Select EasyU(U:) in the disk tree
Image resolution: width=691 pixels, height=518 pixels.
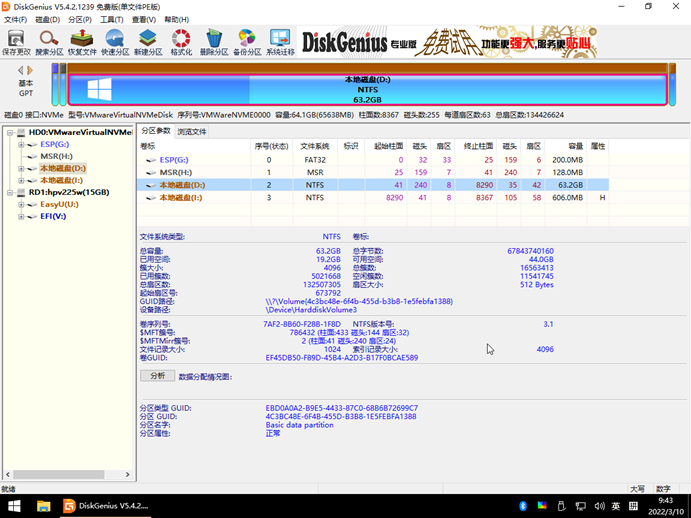59,204
